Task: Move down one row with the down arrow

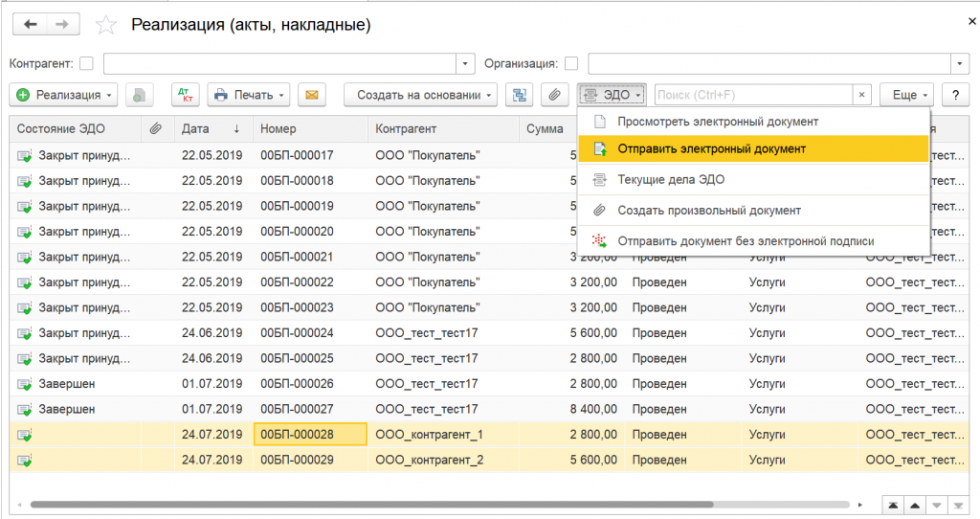Action: [x=936, y=506]
